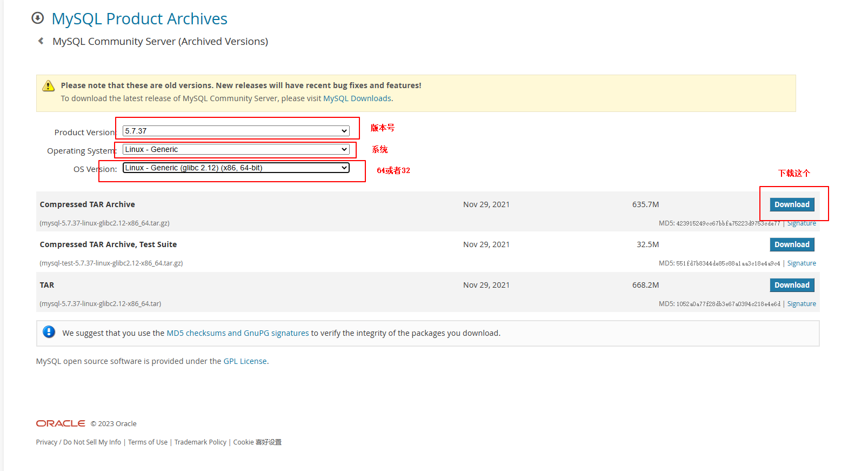The image size is (868, 471).
Task: Open Signature link for Test Suite archive
Action: [x=802, y=263]
